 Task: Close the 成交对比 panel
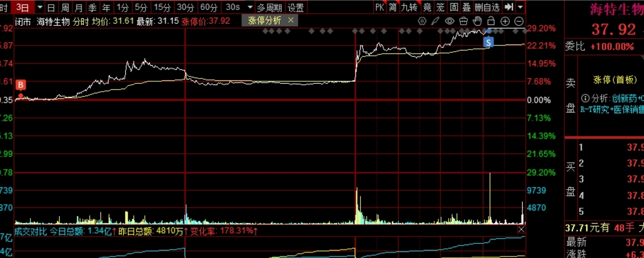pos(521,229)
